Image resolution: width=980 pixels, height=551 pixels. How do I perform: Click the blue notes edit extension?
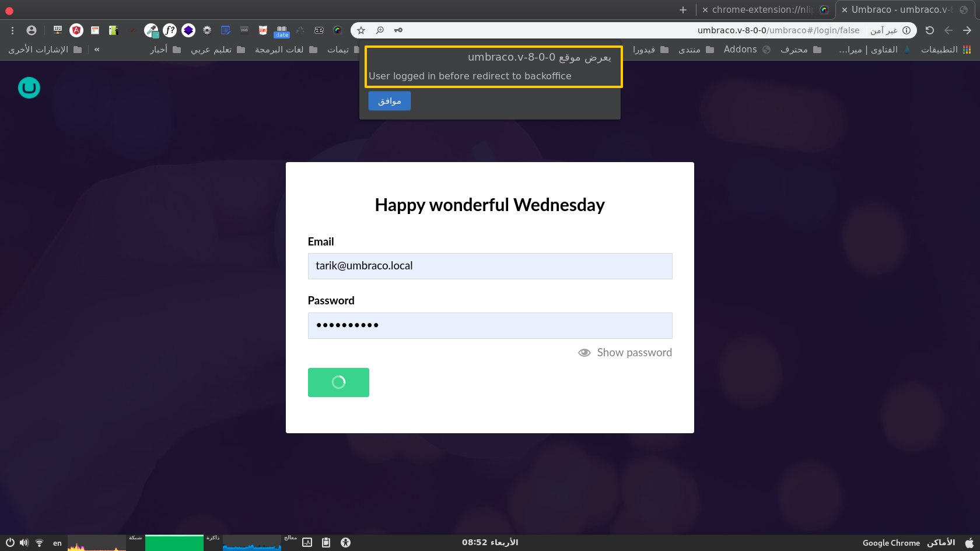226,30
